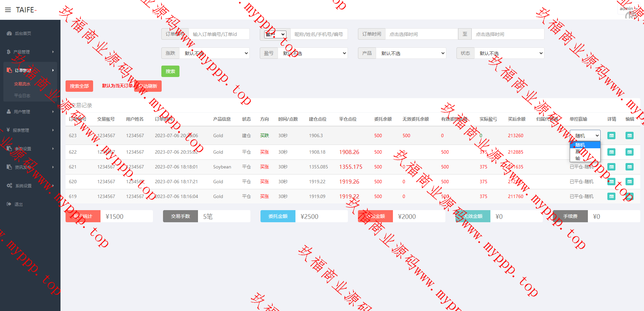
Task: Open the 产品 filter dropdown
Action: point(411,53)
